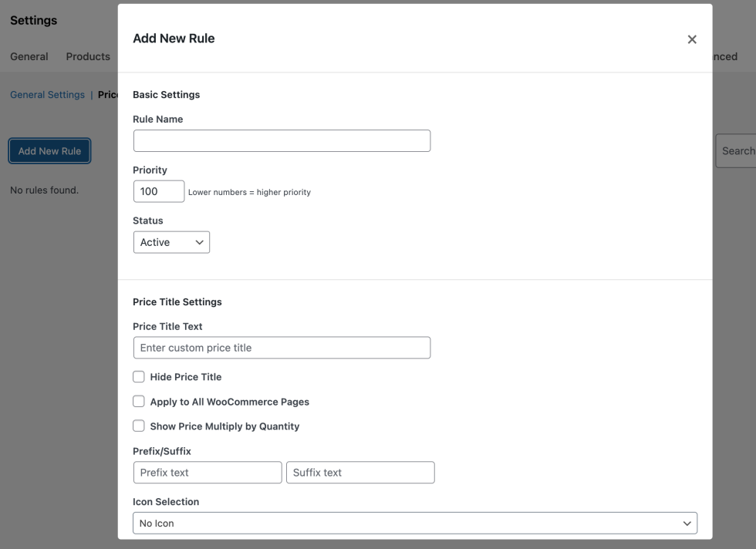
Task: Expand the Icon Selection dropdown
Action: [415, 523]
